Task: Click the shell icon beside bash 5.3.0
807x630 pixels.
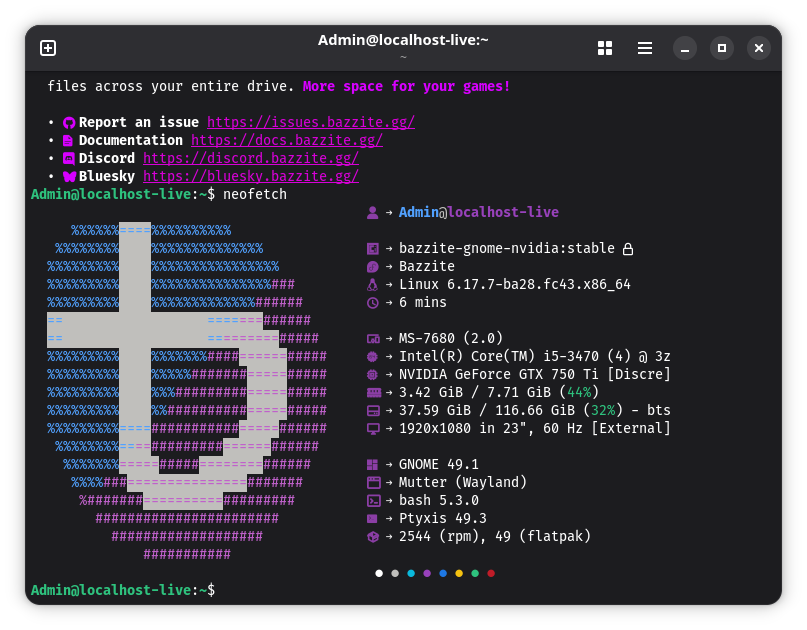Action: (x=374, y=501)
